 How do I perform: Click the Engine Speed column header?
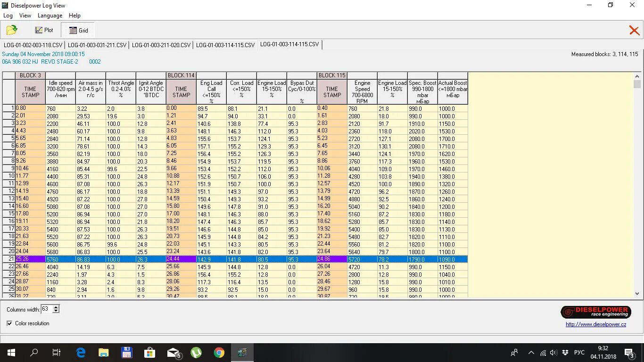362,91
